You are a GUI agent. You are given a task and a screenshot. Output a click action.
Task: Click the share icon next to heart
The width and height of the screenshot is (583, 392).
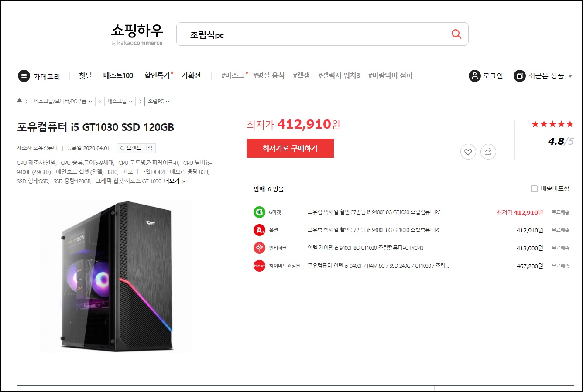[488, 152]
